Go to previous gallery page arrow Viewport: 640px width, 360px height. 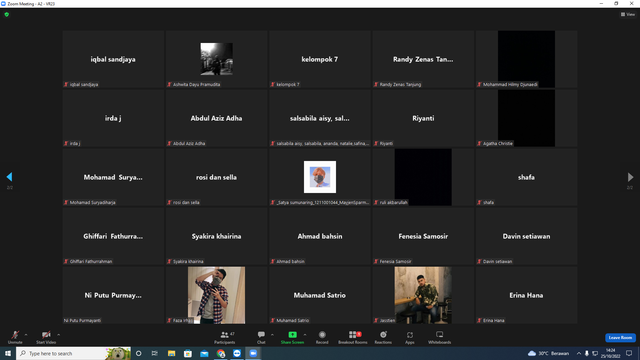click(9, 177)
